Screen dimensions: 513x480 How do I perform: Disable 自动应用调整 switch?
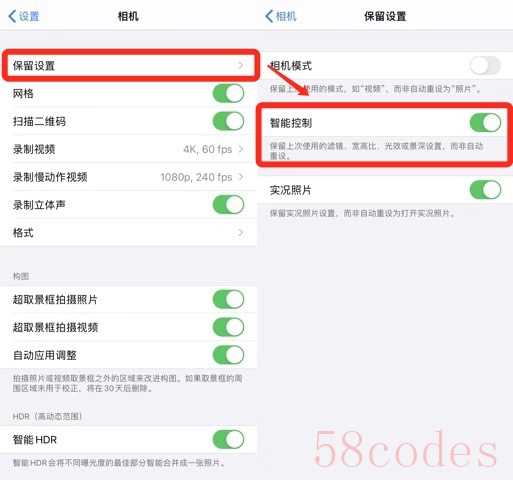pyautogui.click(x=228, y=355)
